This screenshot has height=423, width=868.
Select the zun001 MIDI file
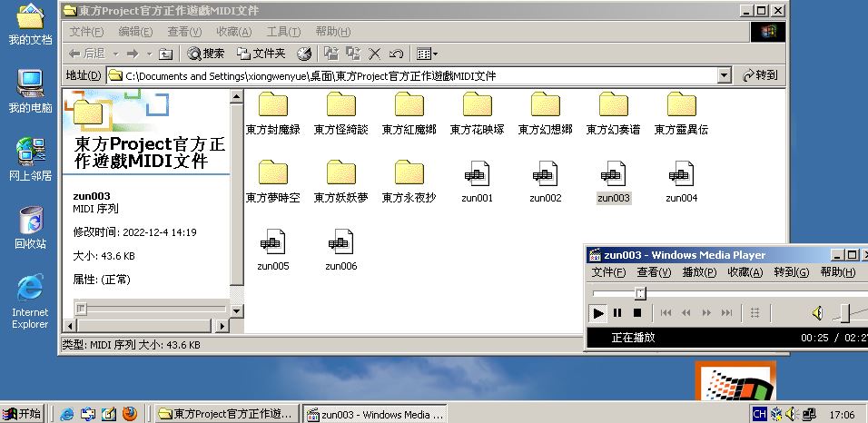tap(477, 181)
